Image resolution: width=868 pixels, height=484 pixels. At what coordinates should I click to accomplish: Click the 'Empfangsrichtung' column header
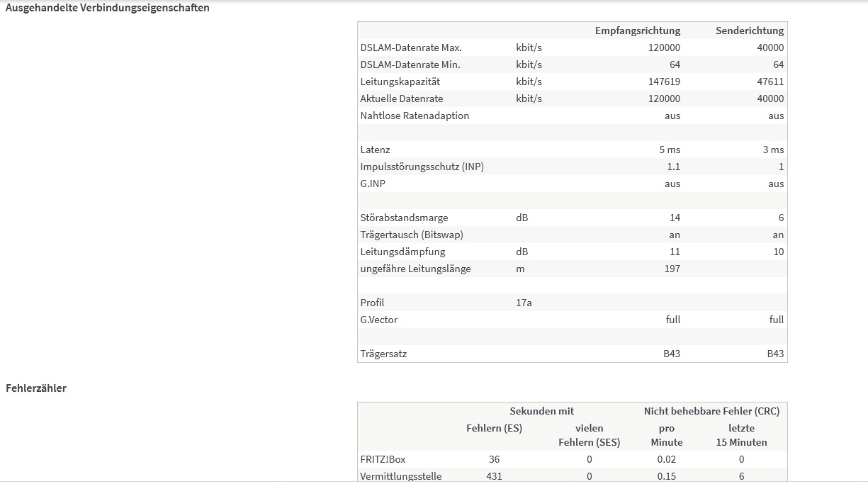tap(638, 30)
